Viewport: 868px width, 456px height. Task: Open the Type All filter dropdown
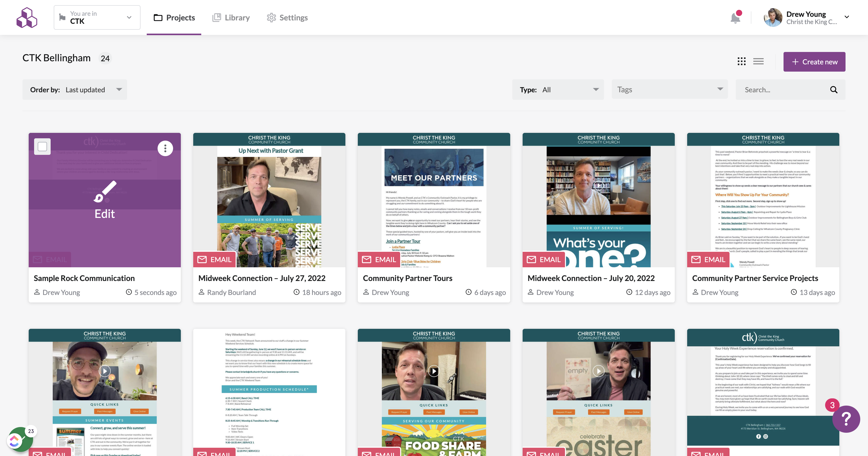558,90
